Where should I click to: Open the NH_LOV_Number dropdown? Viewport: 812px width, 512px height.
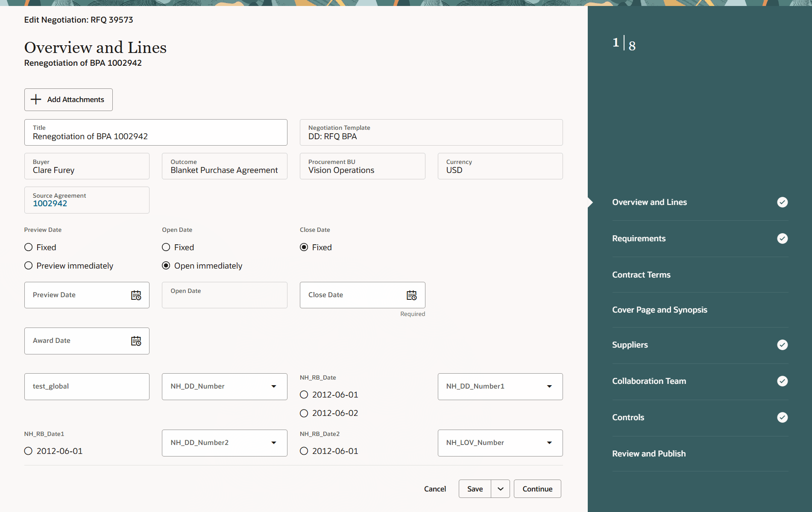pos(549,443)
